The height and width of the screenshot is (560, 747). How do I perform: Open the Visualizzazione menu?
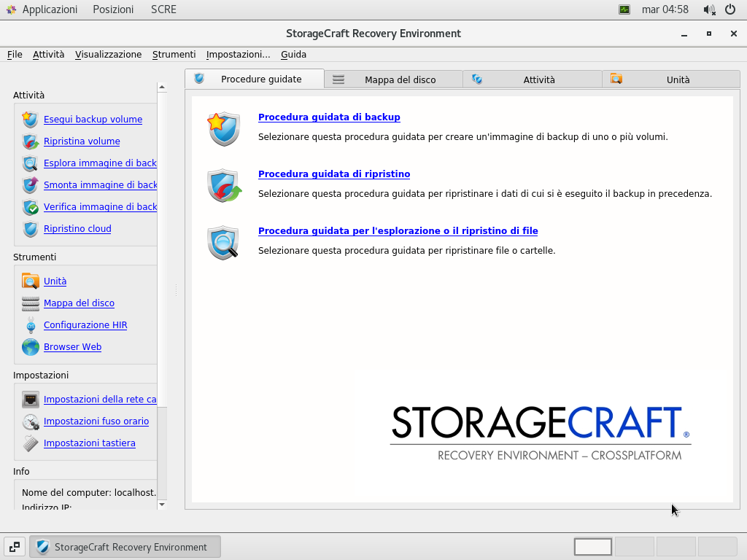108,54
